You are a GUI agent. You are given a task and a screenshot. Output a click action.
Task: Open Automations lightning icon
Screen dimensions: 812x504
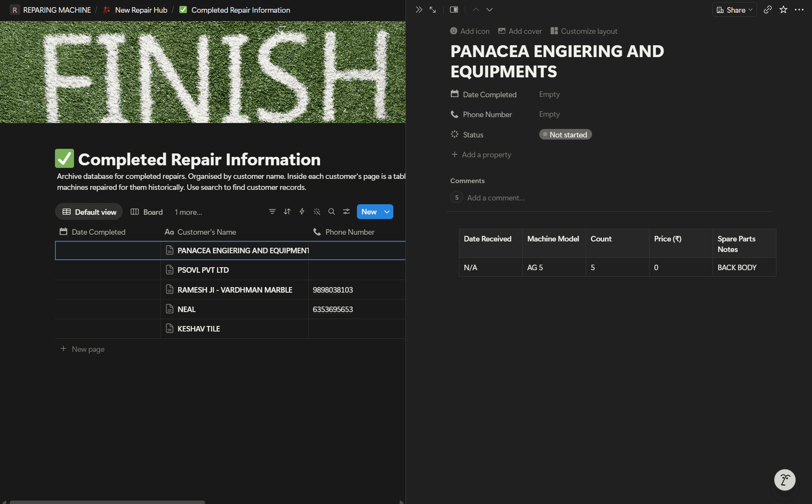[x=302, y=212]
